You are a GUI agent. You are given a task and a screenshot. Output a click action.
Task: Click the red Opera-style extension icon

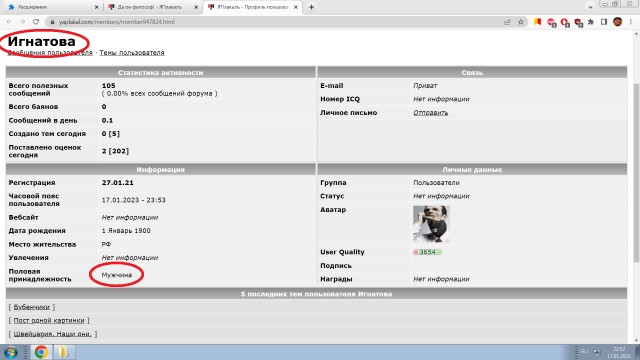point(564,22)
